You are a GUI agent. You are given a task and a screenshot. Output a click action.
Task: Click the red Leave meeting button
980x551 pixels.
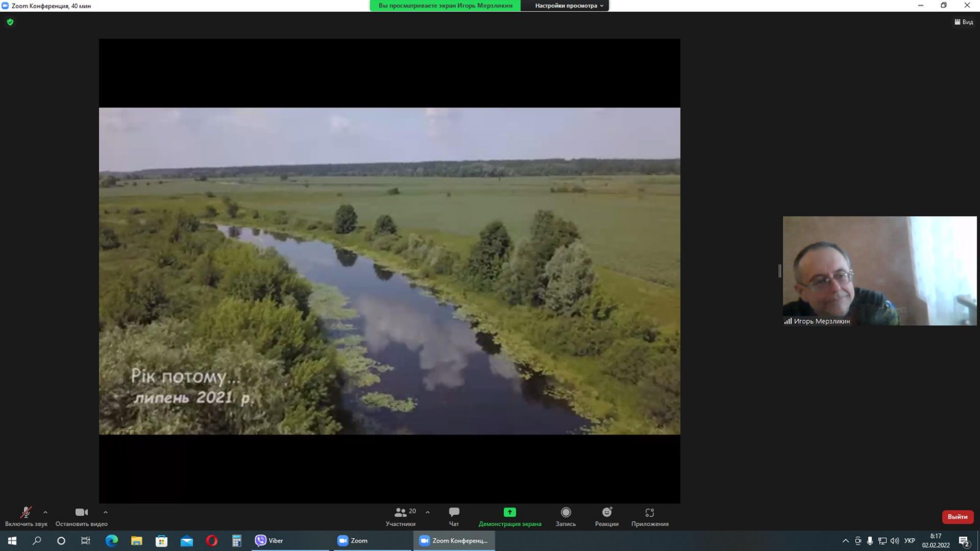pyautogui.click(x=957, y=517)
